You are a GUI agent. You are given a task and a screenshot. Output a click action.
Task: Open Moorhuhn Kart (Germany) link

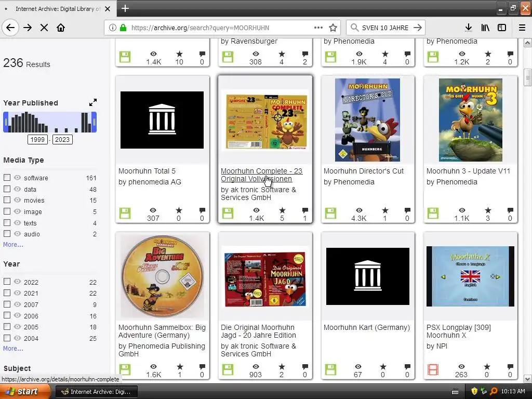367,327
